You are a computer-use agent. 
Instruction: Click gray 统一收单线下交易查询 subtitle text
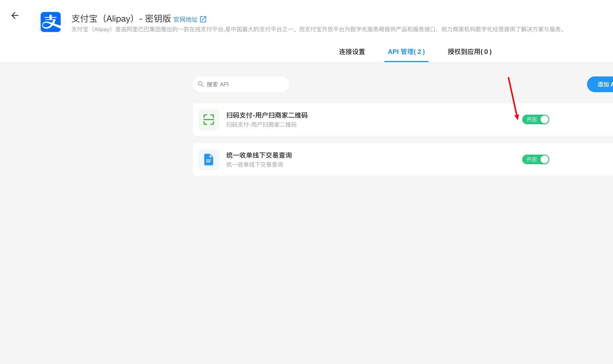pyautogui.click(x=255, y=165)
